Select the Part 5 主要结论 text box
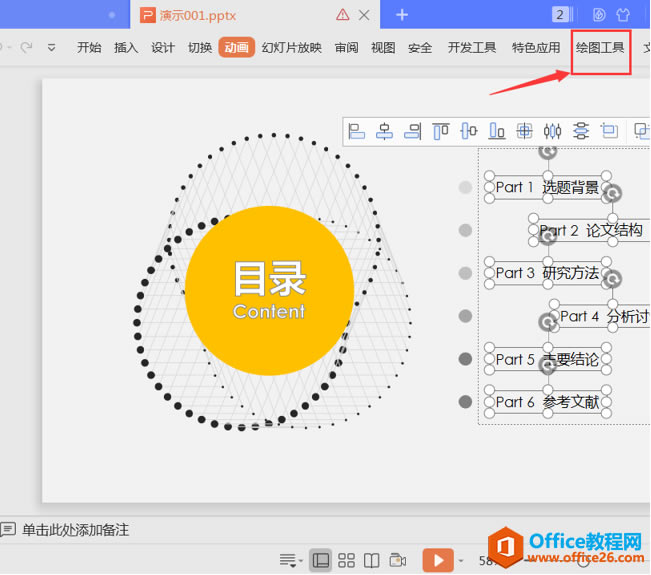Screen dimensions: 651x575 pos(547,359)
